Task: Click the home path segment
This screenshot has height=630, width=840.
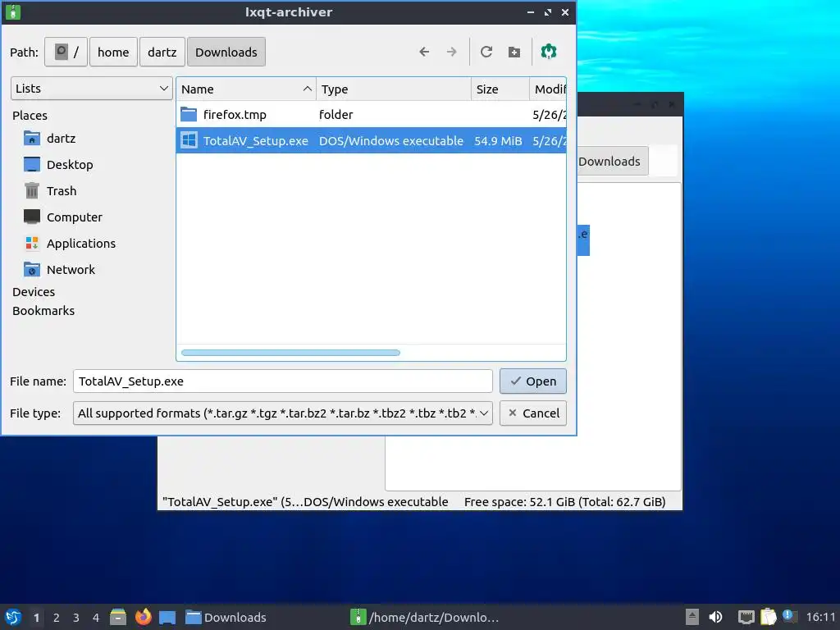Action: (113, 52)
